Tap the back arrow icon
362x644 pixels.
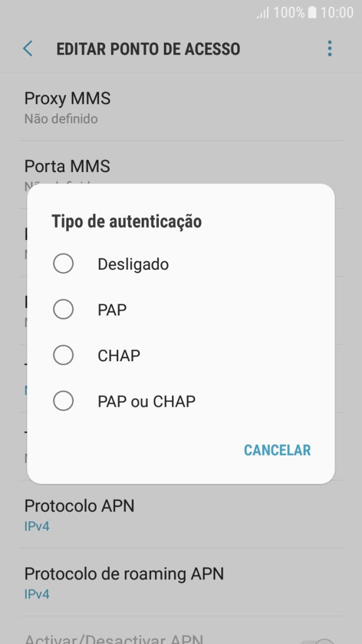point(27,49)
